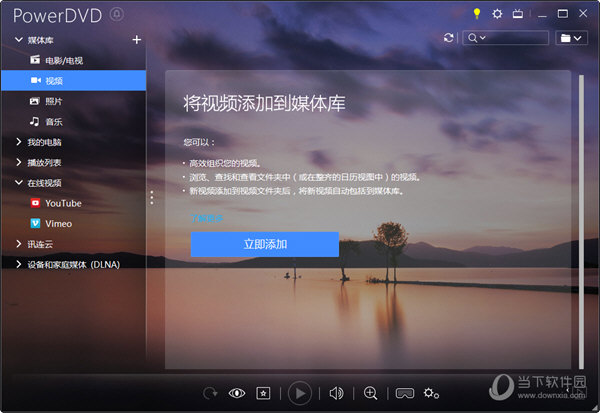600x413 pixels.
Task: Click the search magnifier icon
Action: pyautogui.click(x=473, y=38)
